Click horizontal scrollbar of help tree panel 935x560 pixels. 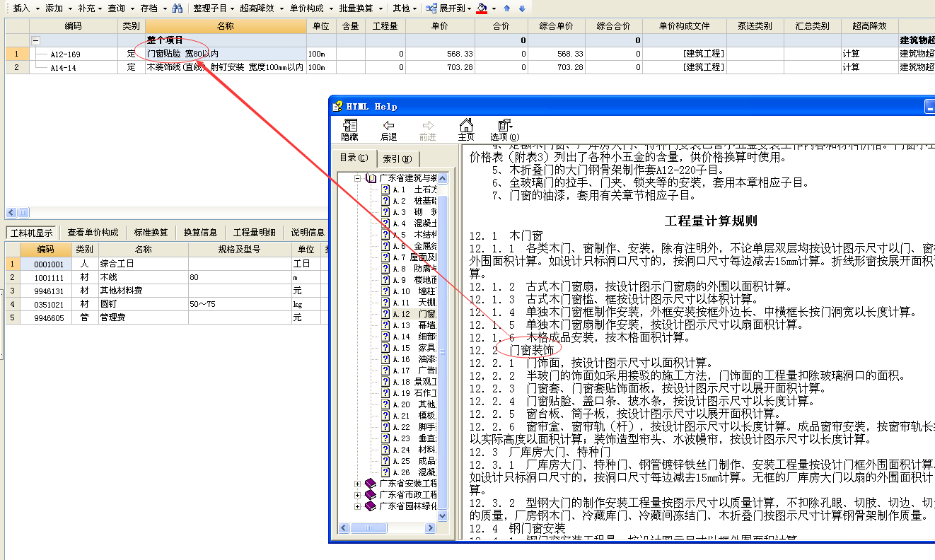click(388, 528)
